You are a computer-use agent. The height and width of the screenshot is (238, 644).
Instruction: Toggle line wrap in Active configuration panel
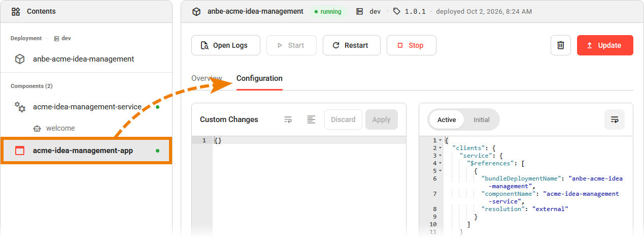click(x=615, y=120)
